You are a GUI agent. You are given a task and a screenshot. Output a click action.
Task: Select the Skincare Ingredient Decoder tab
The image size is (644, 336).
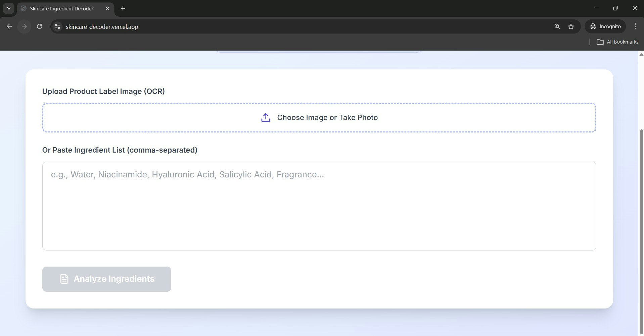click(65, 9)
